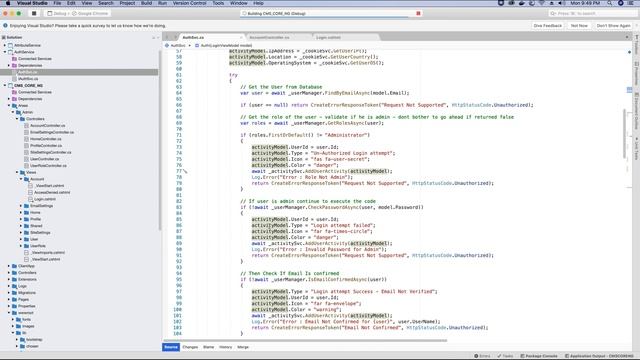640x360 pixels.
Task: Open the Edit menu
Action: [x=71, y=3]
